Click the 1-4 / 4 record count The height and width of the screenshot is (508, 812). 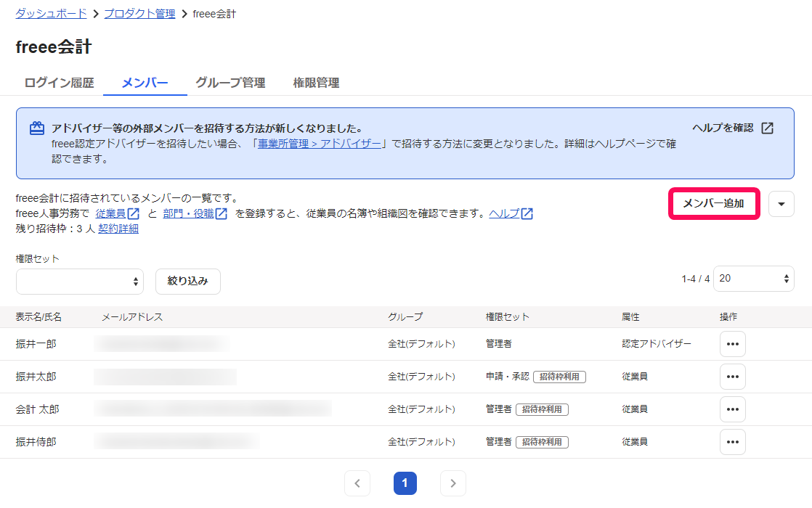(696, 279)
